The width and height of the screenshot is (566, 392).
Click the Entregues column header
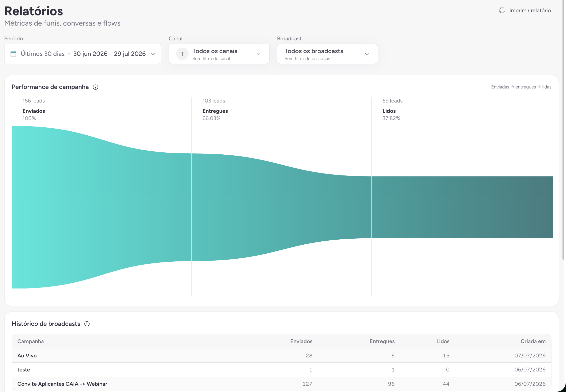click(382, 341)
